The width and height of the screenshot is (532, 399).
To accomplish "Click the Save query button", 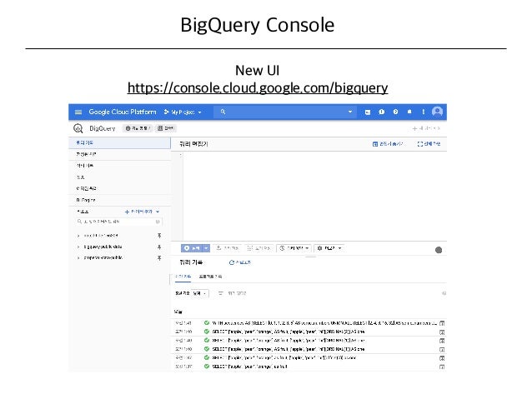I will [228, 248].
